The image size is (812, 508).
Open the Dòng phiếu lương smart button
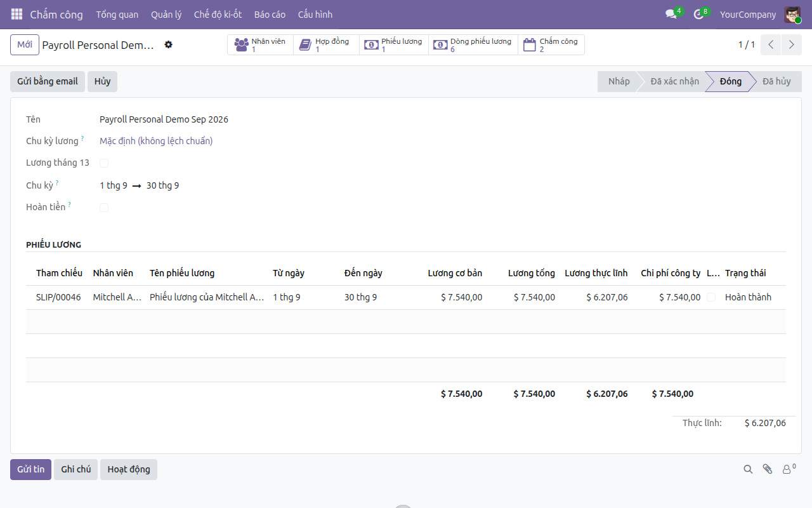[x=473, y=44]
